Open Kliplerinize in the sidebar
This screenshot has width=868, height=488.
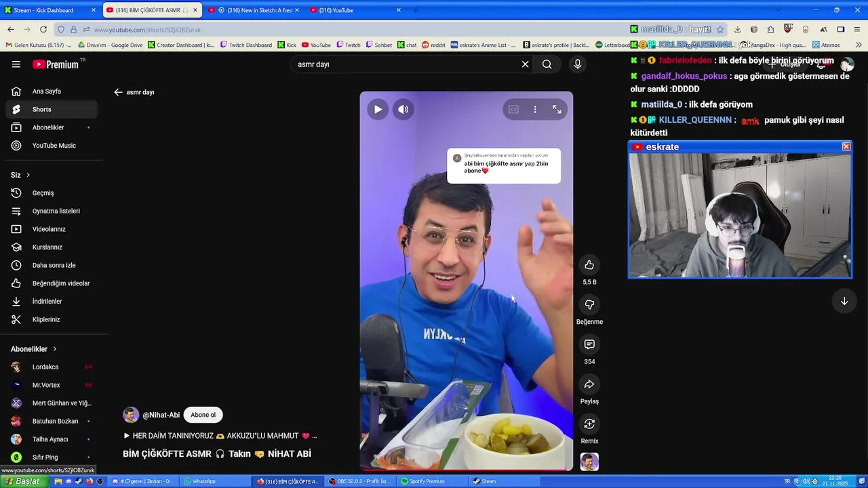coord(51,319)
